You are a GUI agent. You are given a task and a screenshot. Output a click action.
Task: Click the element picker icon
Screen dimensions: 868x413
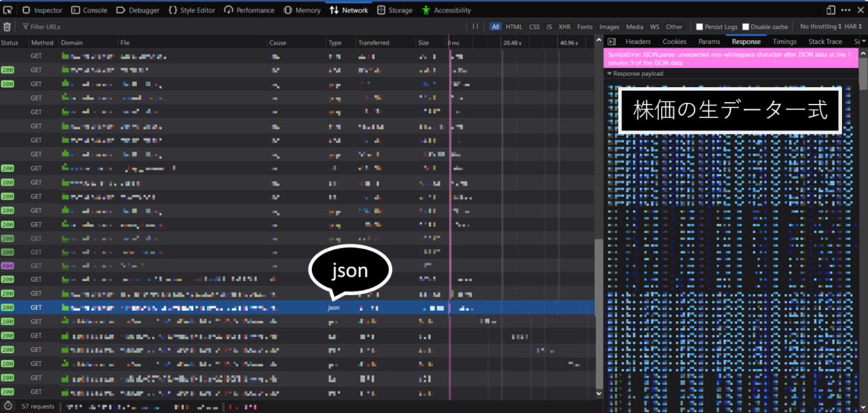[x=8, y=10]
